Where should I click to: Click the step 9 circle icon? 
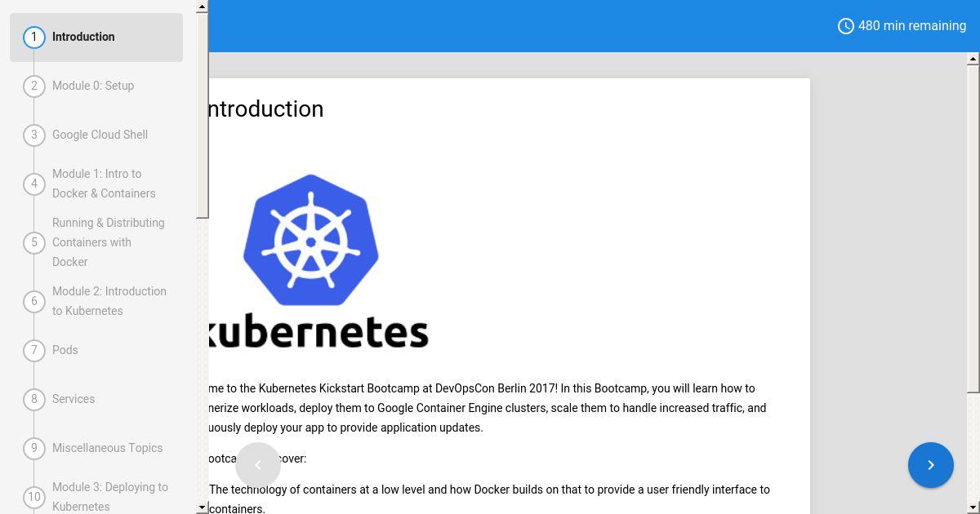[x=34, y=448]
